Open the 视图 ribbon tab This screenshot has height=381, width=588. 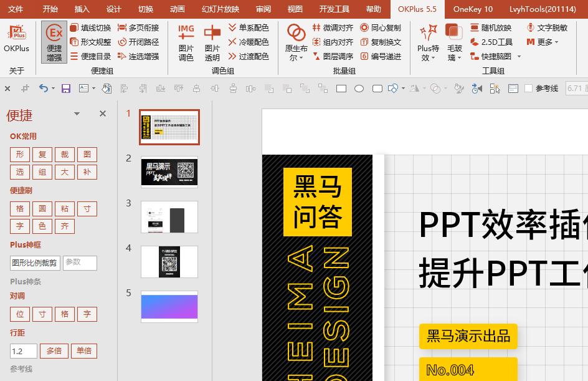point(295,9)
